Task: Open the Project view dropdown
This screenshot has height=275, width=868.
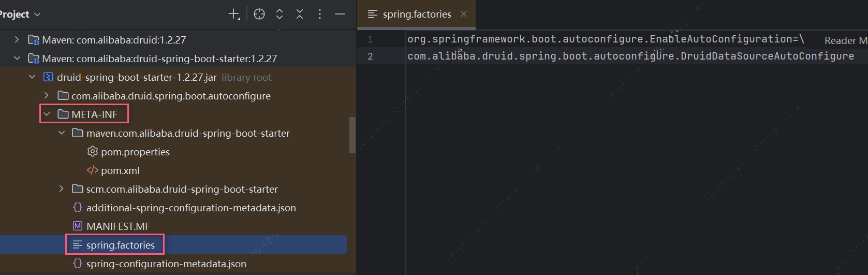Action: coord(20,15)
